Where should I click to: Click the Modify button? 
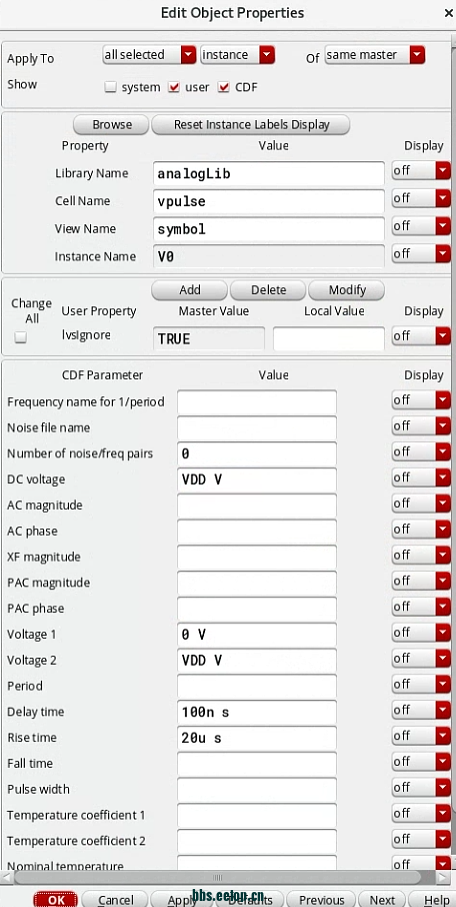(347, 290)
